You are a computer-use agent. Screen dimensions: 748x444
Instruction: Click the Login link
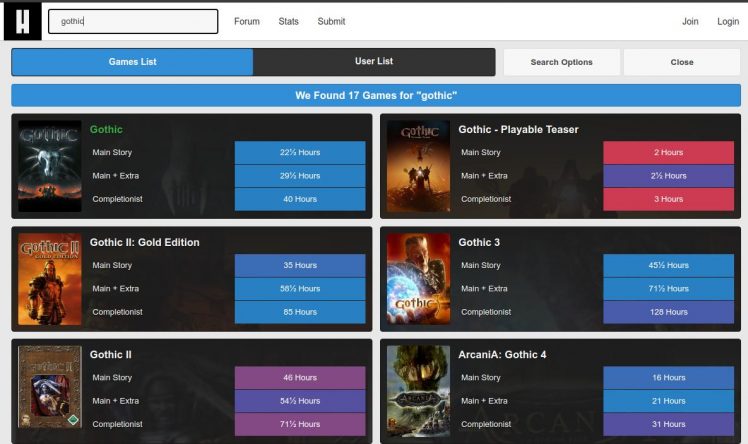pyautogui.click(x=728, y=21)
